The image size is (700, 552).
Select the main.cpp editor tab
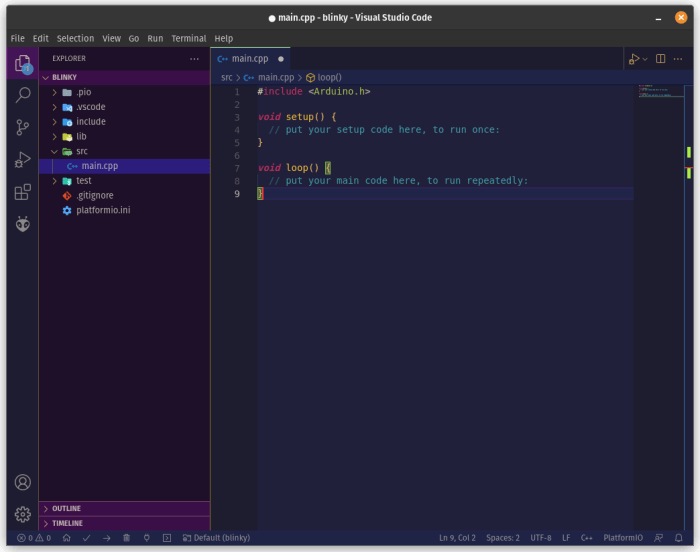click(250, 59)
